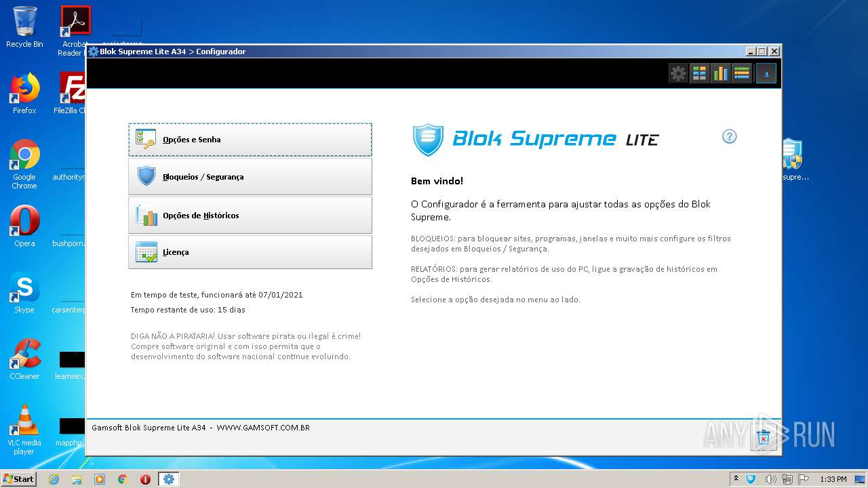Click the colored list rows toolbar icon
The image size is (868, 488).
click(741, 73)
